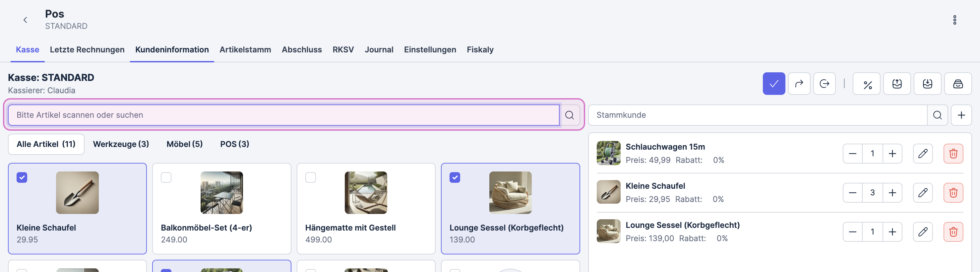Screen dimensions: 980x272
Task: Go back using the left arrow
Action: [x=26, y=20]
